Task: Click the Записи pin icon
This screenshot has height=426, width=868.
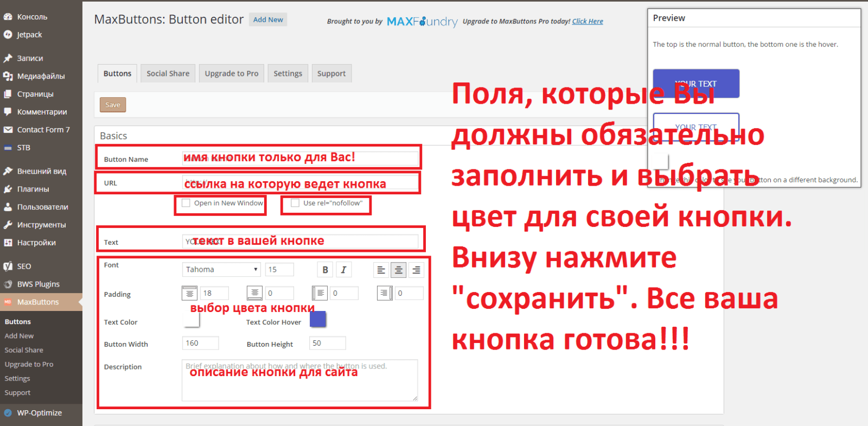Action: click(8, 58)
